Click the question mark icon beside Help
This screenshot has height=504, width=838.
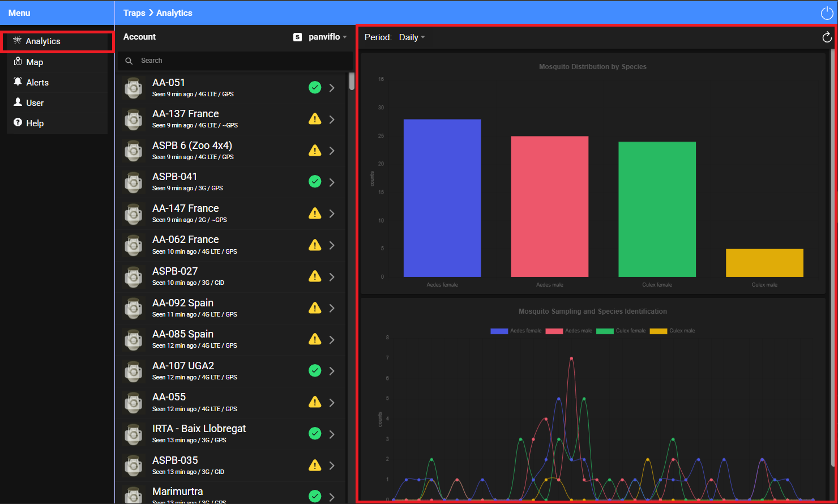coord(18,123)
